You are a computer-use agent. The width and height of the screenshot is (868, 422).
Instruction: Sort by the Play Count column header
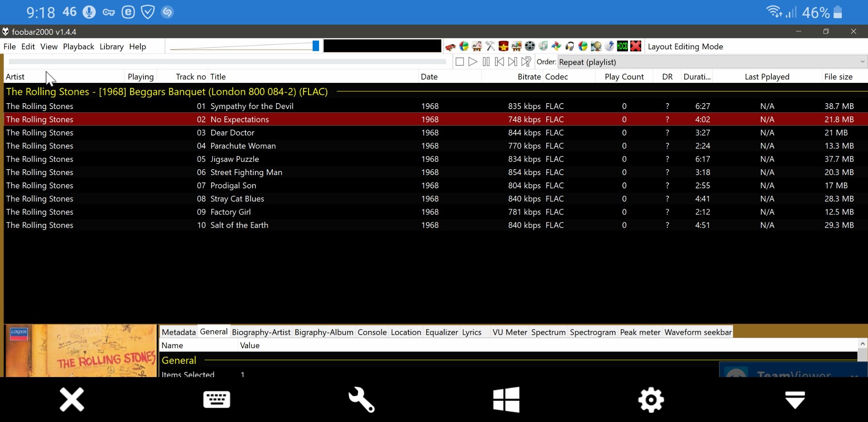click(624, 77)
